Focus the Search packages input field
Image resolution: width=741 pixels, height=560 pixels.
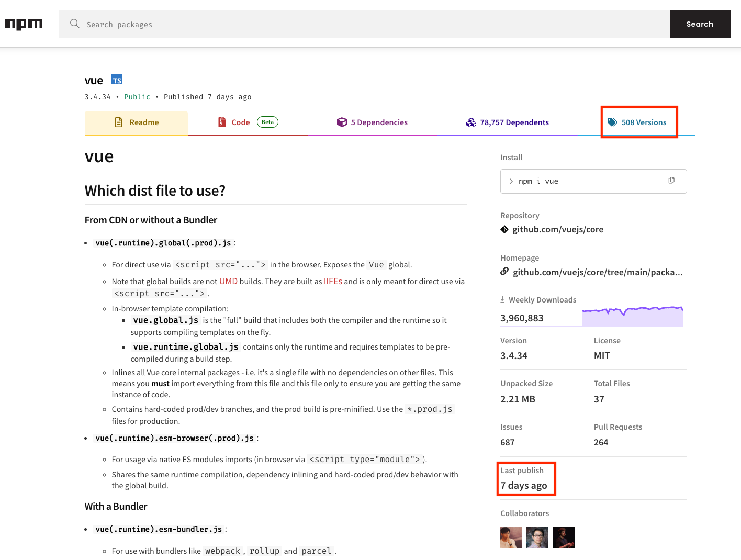pos(366,24)
